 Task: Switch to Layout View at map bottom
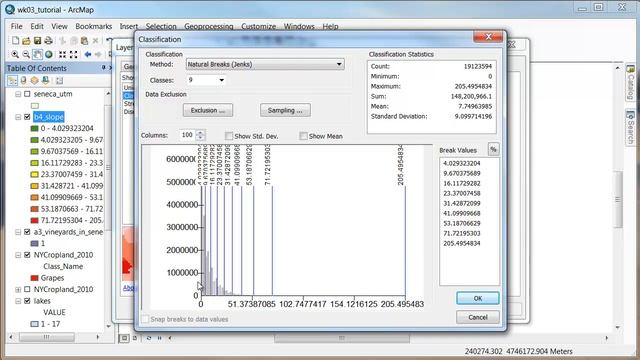tap(135, 338)
